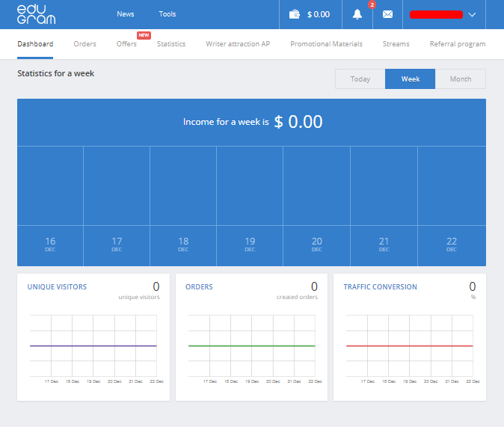Open the wallet balance icon
This screenshot has width=504, height=427.
pyautogui.click(x=295, y=14)
